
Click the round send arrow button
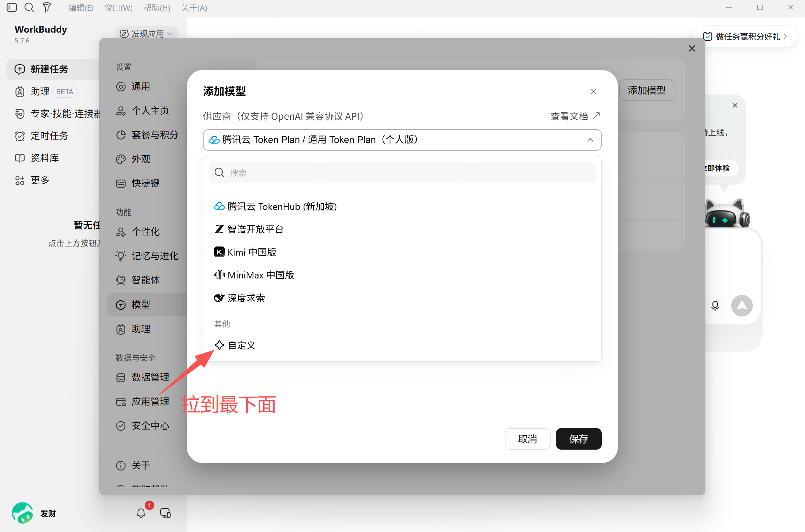point(742,306)
